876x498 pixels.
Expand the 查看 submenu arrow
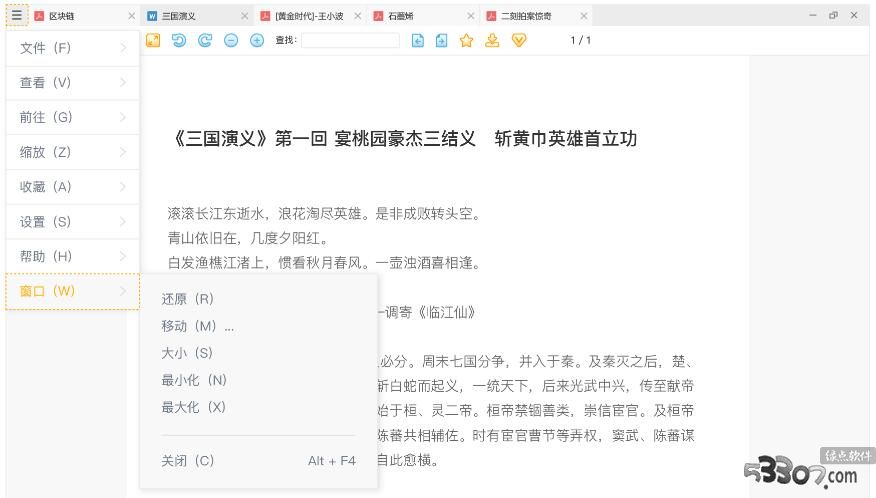pos(123,83)
